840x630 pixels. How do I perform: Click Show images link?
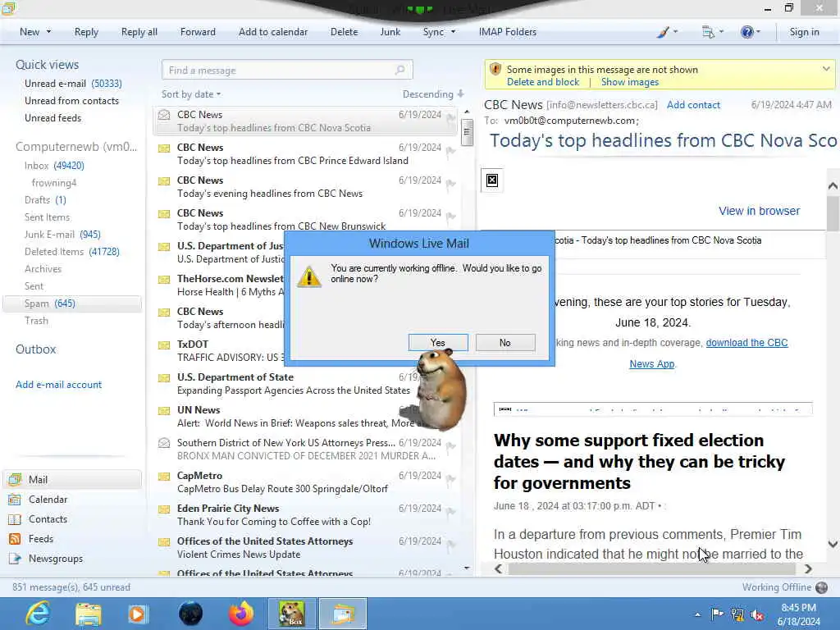pos(629,82)
